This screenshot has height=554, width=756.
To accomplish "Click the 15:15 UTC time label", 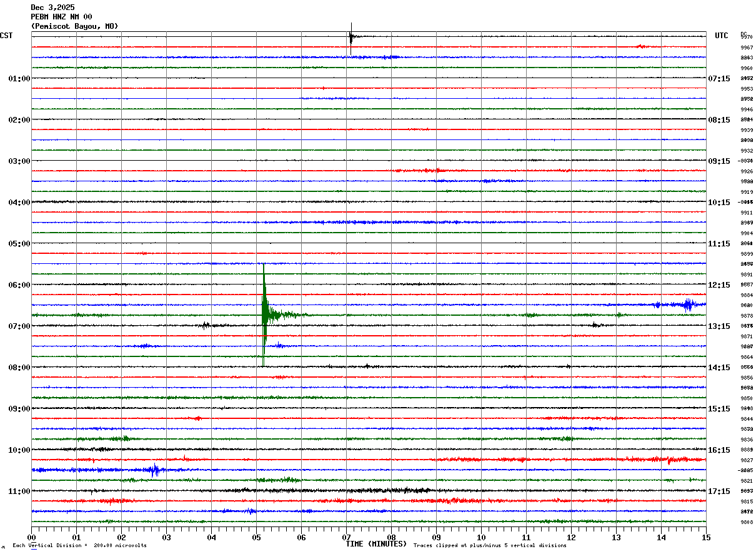I will pos(719,409).
